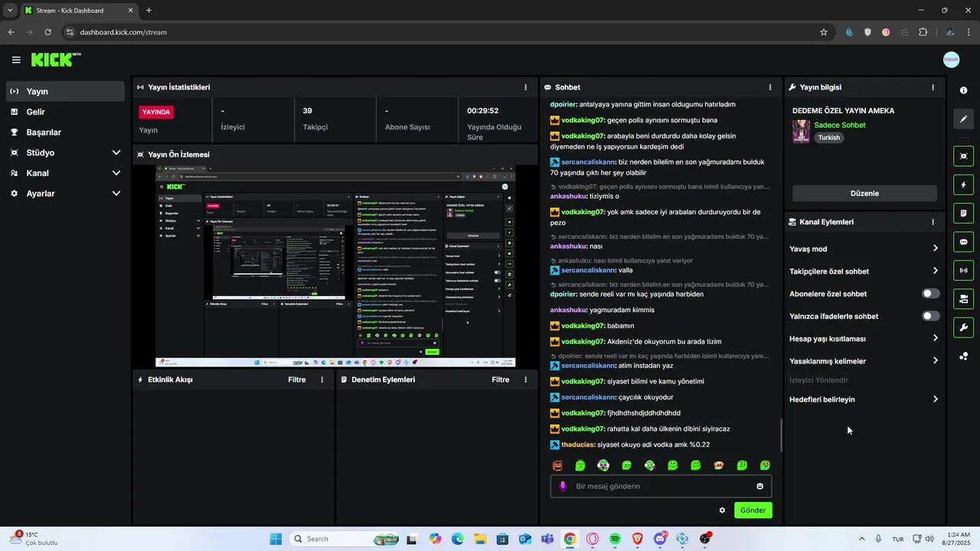Reload the page
The width and height of the screenshot is (980, 551).
47,32
